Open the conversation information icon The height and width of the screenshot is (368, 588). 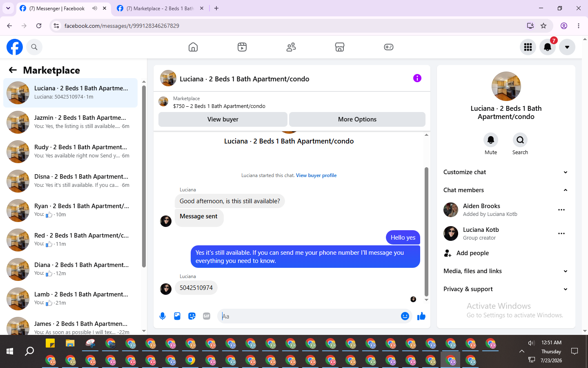coord(417,78)
